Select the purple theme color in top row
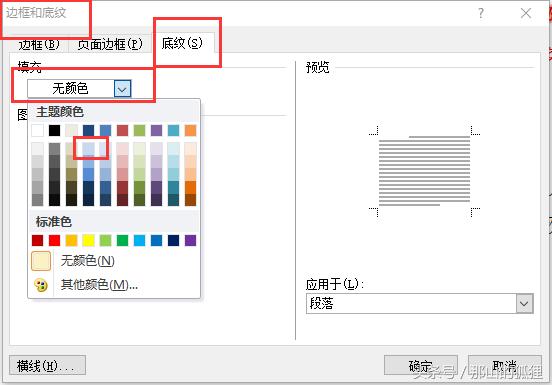Image resolution: width=552 pixels, height=385 pixels. pos(156,130)
